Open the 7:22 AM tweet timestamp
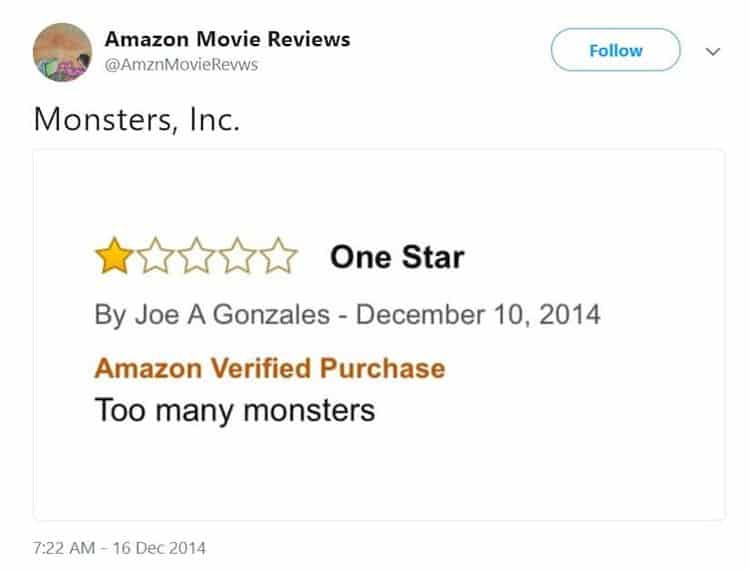 (x=64, y=548)
